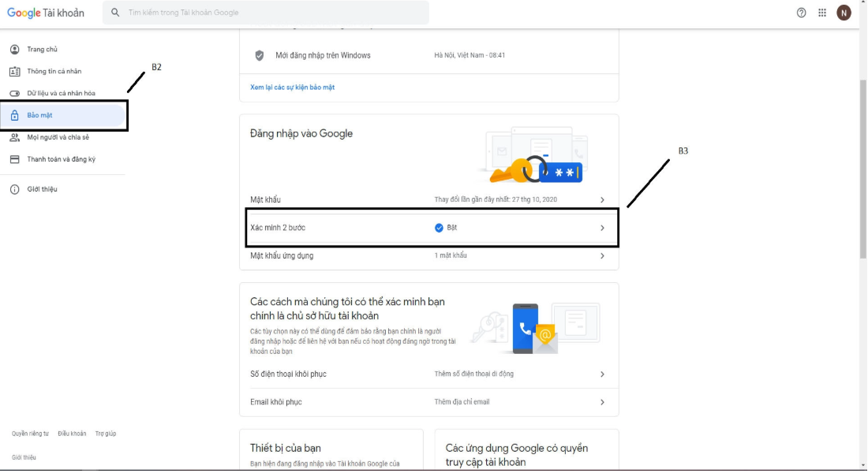Open Dữ liệu và cá nhân hóa
Viewport: 868px width, 473px height.
(x=61, y=93)
